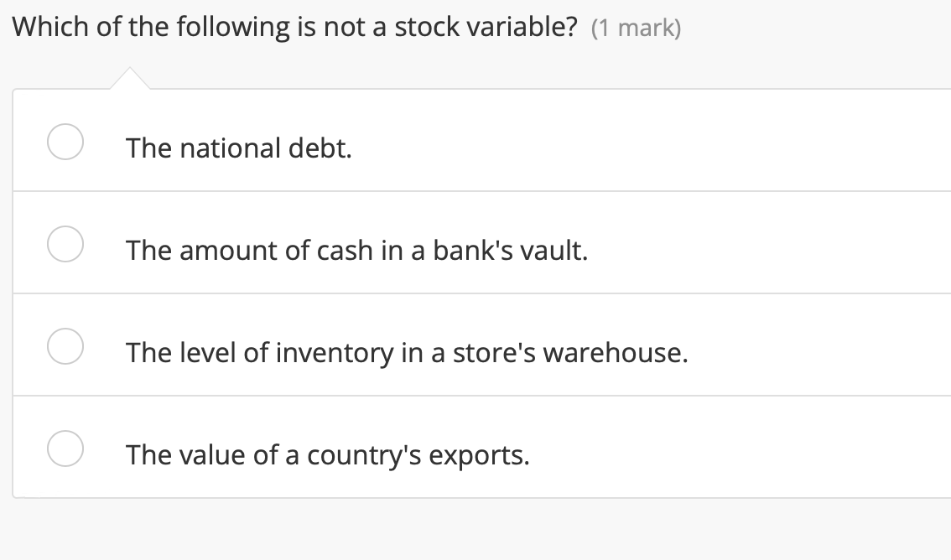Click the answer text 'The national debt.'
951x560 pixels.
click(x=238, y=148)
